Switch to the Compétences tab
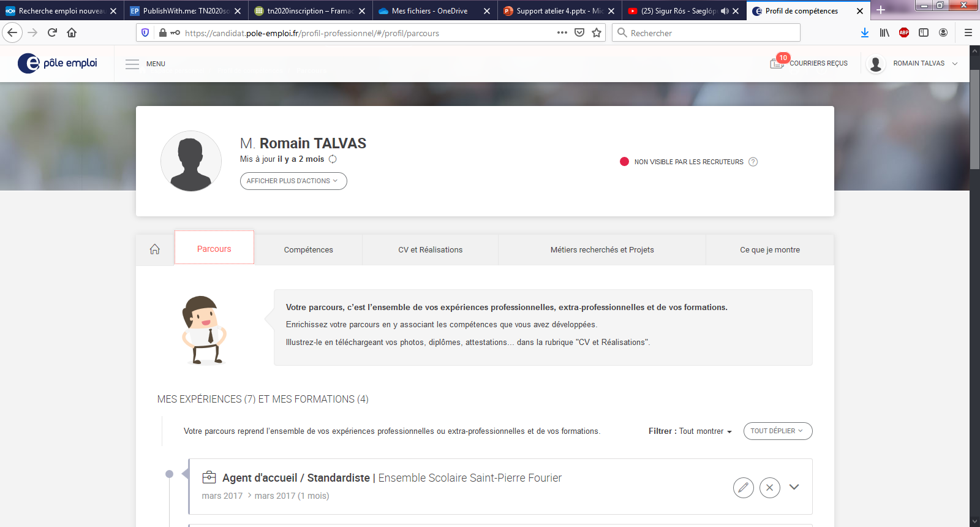Screen dimensions: 980x527 tap(308, 250)
